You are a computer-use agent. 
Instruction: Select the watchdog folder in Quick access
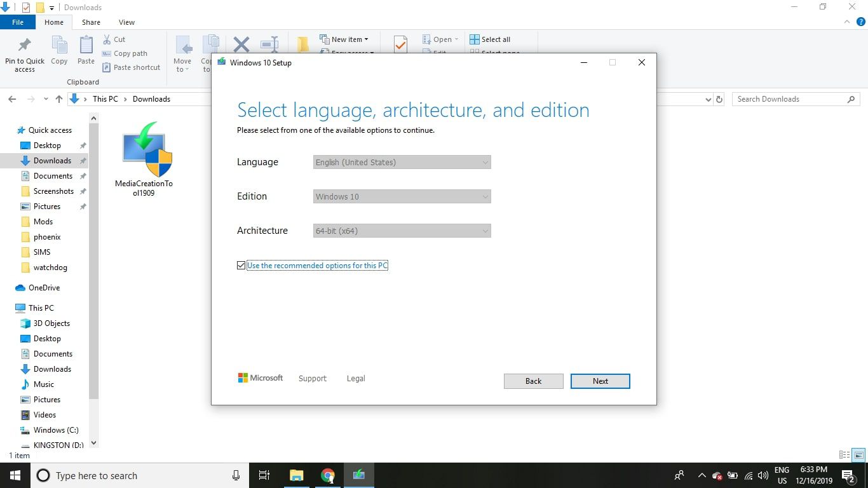[x=50, y=268]
